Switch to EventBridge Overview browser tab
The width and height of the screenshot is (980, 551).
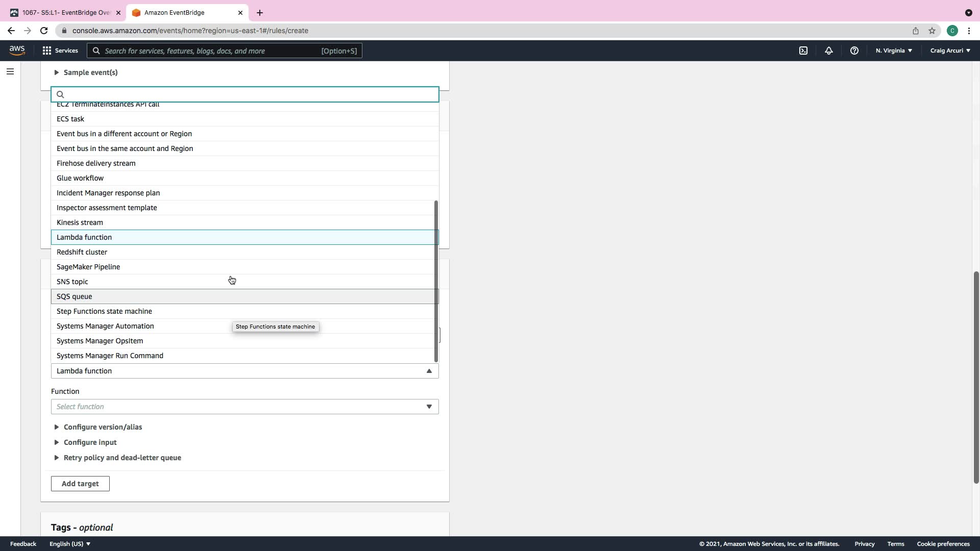65,13
